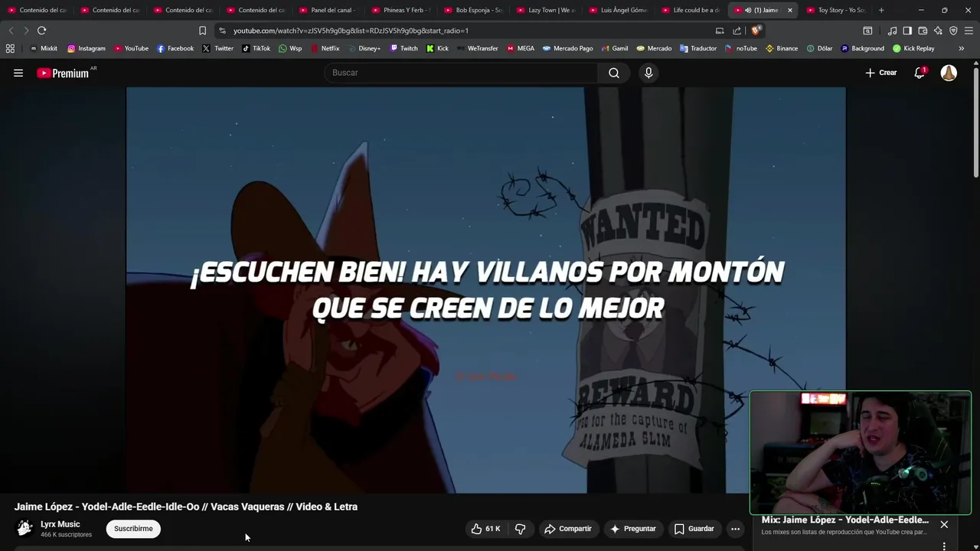Click Guardar save button
980x551 pixels.
tap(694, 529)
